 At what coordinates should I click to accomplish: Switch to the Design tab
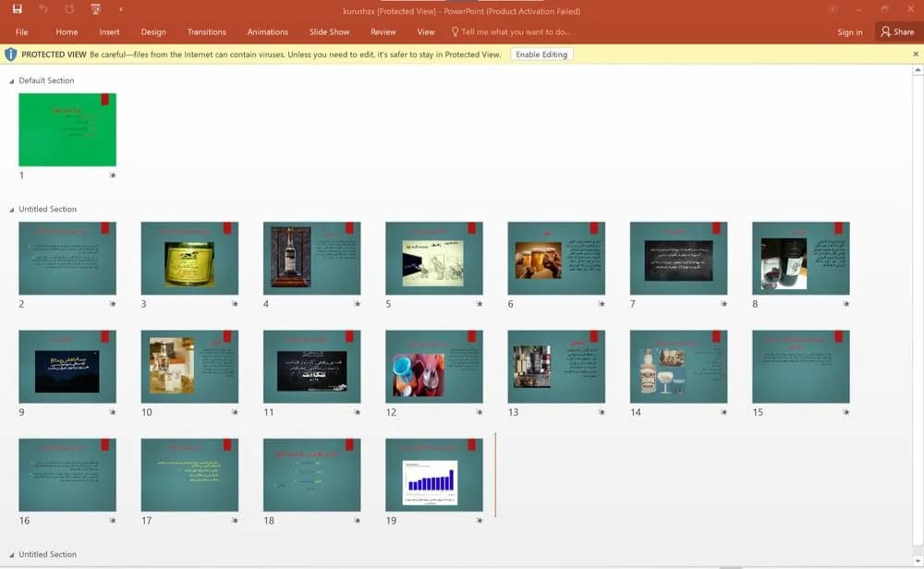pos(153,31)
